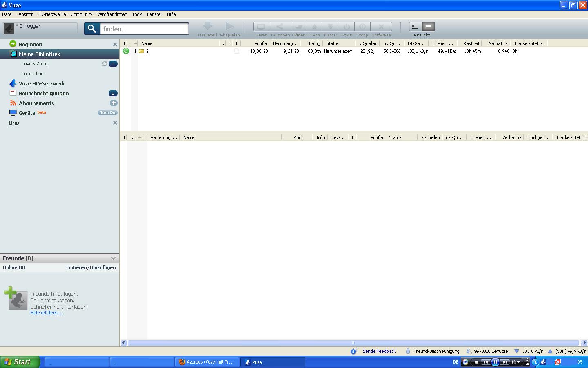Click the add-friend frog icon
The width and height of the screenshot is (588, 368).
[16, 298]
